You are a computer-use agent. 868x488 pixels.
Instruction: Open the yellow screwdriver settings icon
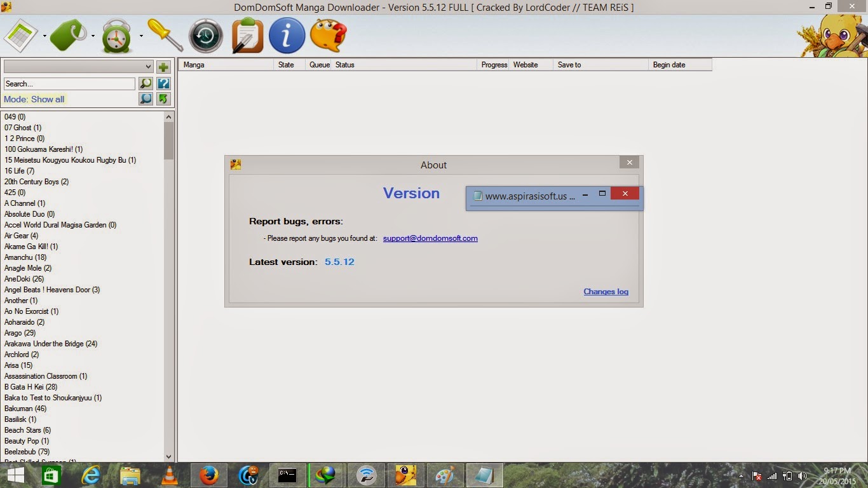pos(165,36)
